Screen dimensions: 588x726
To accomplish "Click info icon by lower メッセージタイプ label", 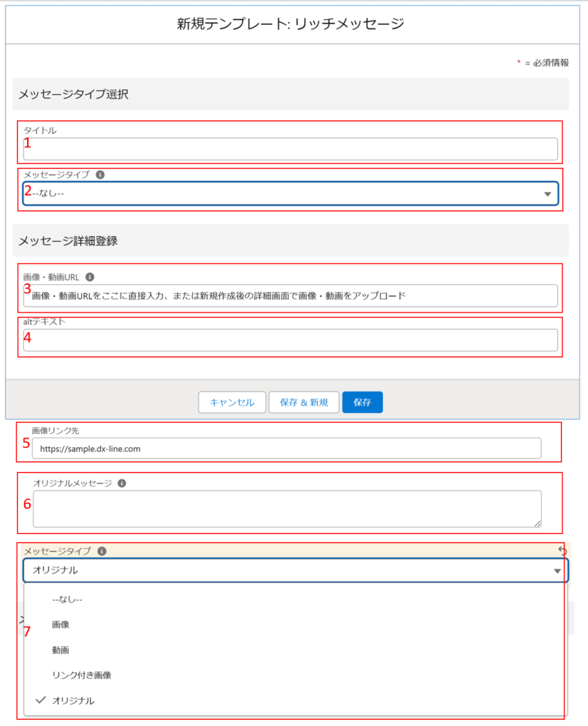I will 102,550.
